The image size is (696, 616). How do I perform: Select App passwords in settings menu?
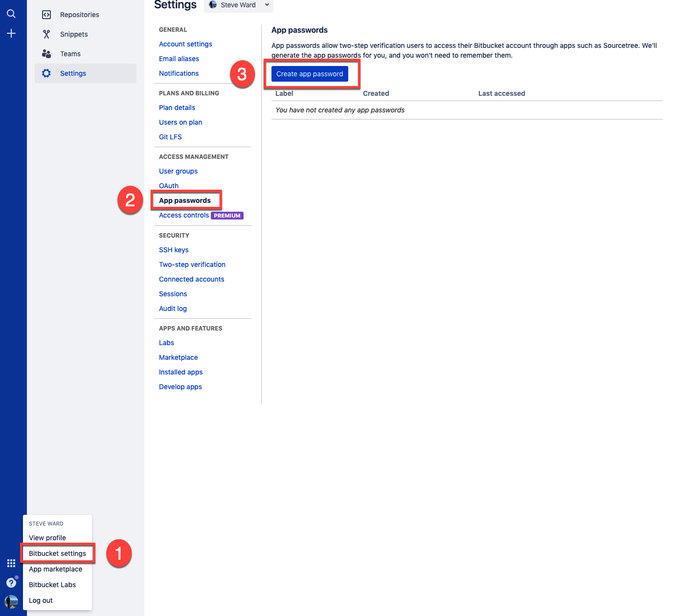(185, 200)
